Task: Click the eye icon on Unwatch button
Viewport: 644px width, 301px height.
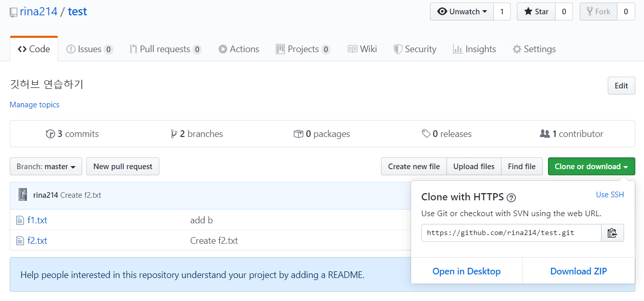Action: (442, 12)
